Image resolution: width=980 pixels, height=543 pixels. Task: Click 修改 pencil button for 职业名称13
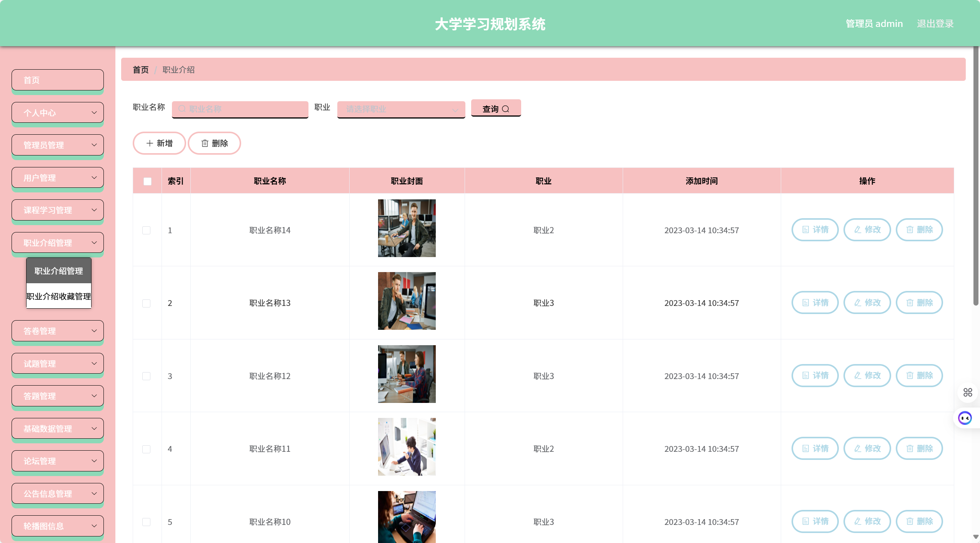click(x=867, y=303)
